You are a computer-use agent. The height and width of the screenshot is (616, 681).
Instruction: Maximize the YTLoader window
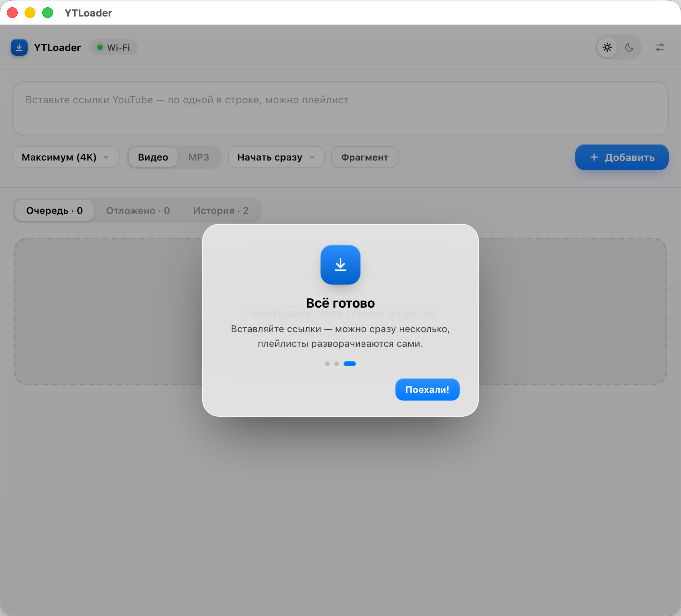[48, 13]
